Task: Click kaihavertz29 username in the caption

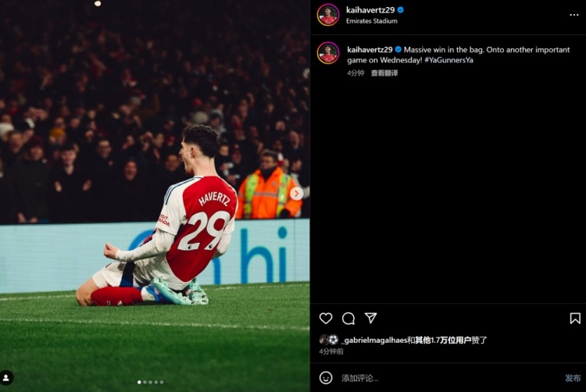Action: [370, 50]
